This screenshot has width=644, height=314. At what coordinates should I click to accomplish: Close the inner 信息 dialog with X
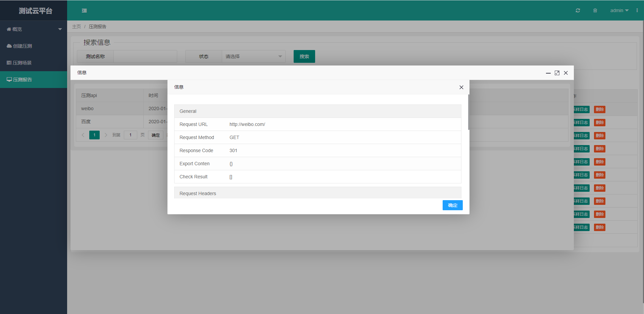coord(461,87)
